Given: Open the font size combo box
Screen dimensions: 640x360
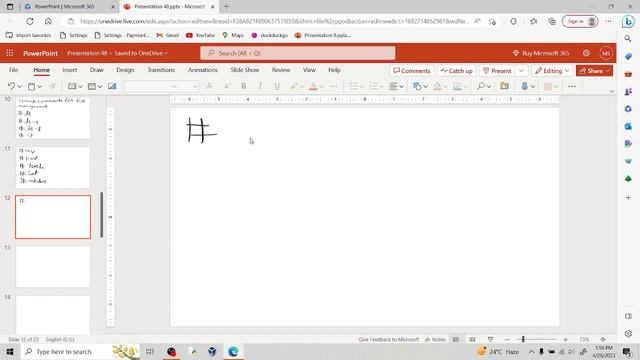Looking at the screenshot, I should point(189,86).
